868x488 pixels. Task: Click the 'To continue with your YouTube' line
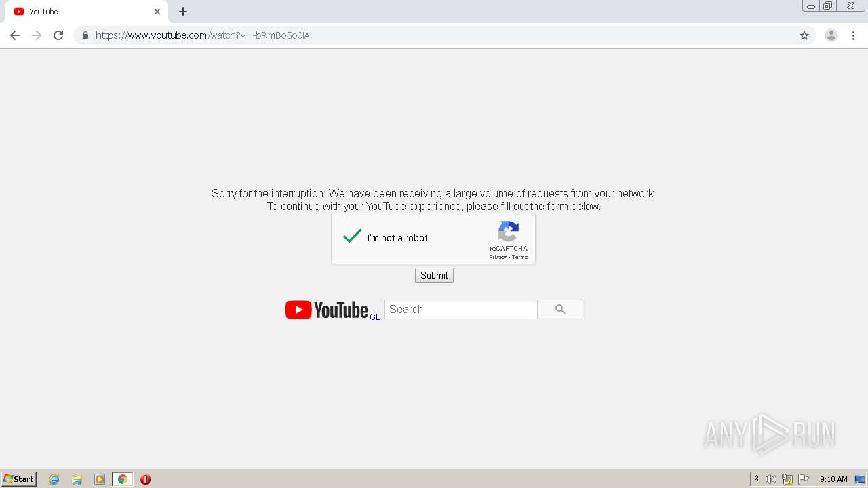(434, 206)
